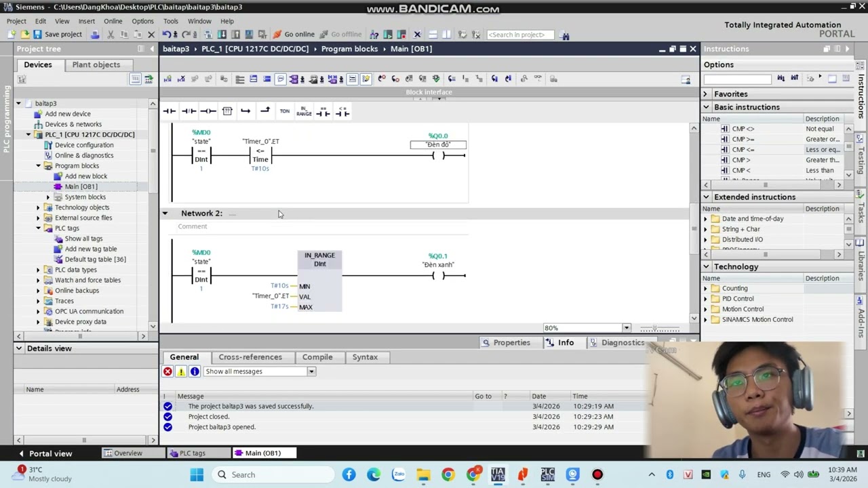Image resolution: width=868 pixels, height=488 pixels.
Task: Expand the System blocks folder
Action: [48, 197]
